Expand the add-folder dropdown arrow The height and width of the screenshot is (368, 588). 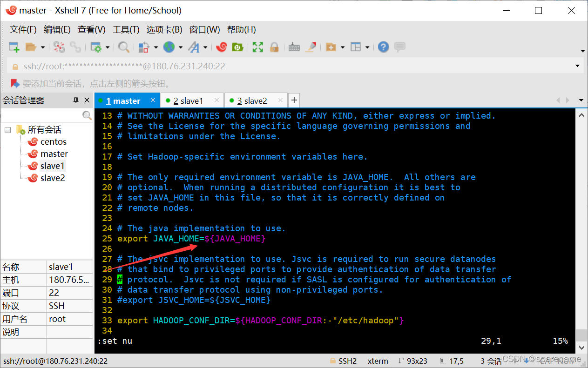pos(343,47)
